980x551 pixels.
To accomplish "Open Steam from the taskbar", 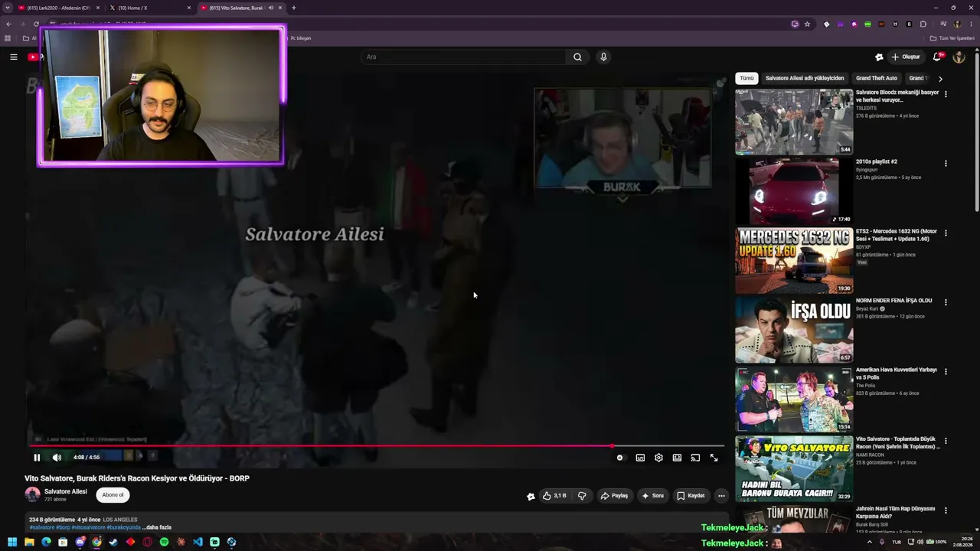I will click(x=113, y=542).
